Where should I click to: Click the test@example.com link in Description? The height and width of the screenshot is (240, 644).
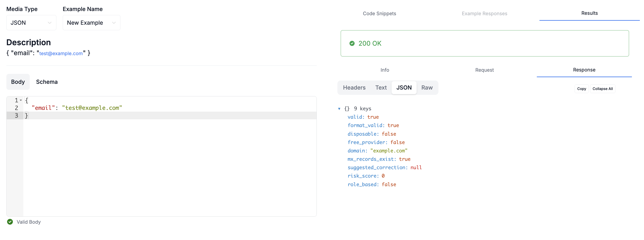61,53
